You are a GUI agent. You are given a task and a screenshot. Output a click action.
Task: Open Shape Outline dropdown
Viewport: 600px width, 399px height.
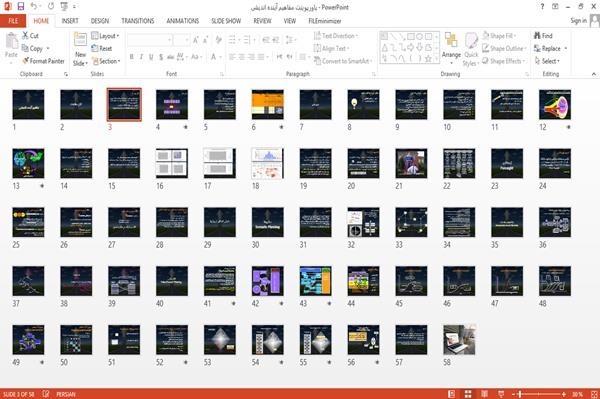tap(504, 49)
